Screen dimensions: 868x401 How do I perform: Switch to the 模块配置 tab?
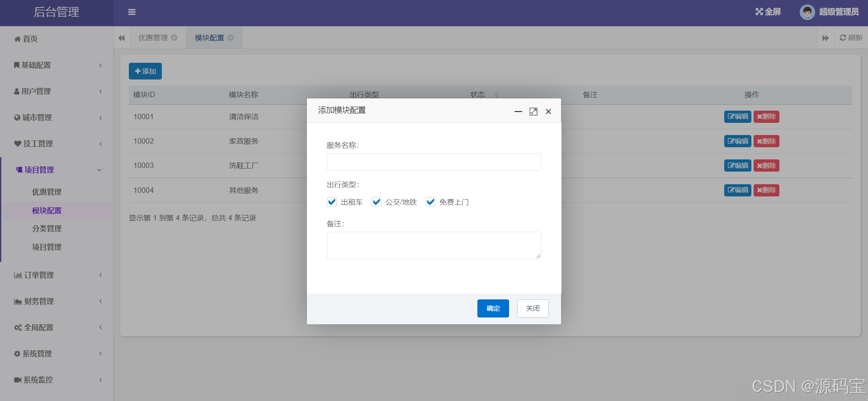tap(209, 37)
